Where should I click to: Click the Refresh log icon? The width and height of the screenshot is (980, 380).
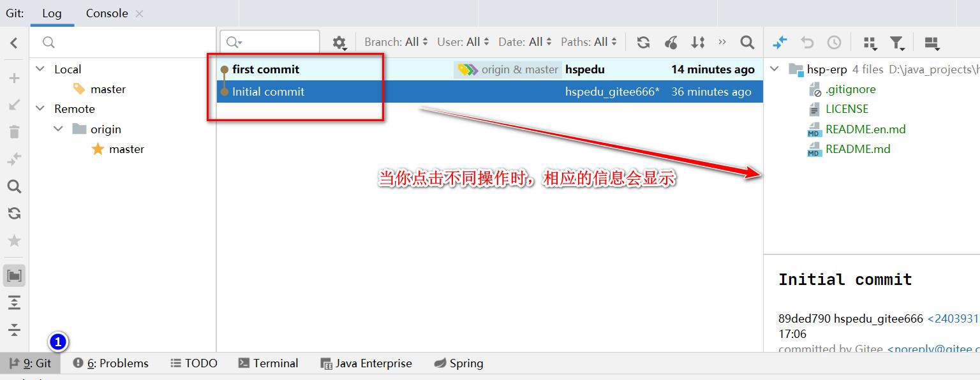point(643,42)
